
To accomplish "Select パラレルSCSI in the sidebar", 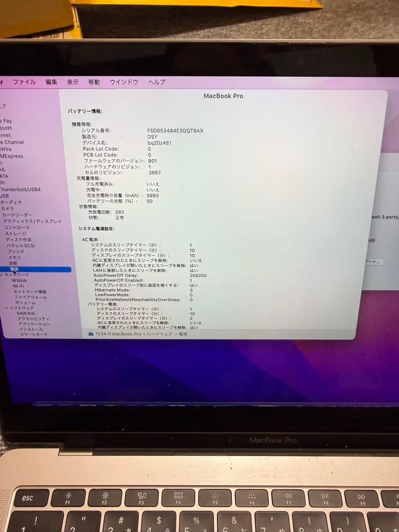I will click(x=20, y=245).
